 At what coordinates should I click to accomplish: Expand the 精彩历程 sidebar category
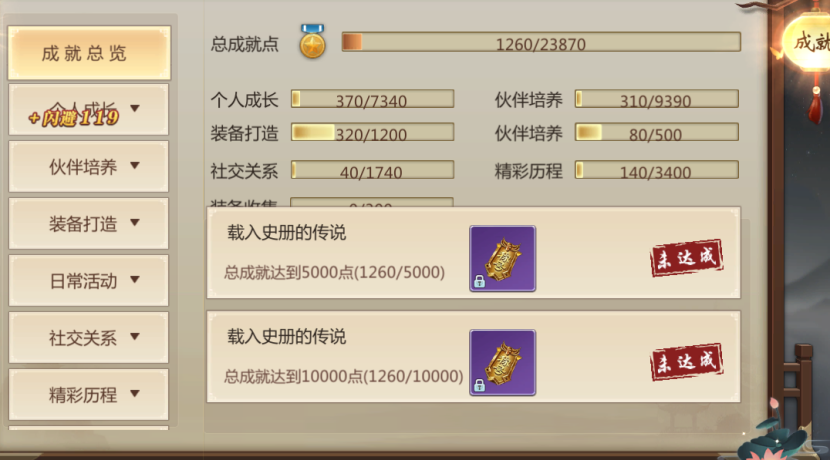(88, 394)
